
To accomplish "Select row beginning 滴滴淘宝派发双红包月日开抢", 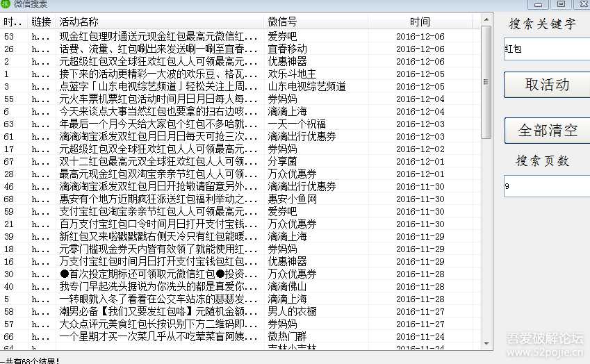I will click(241, 186).
